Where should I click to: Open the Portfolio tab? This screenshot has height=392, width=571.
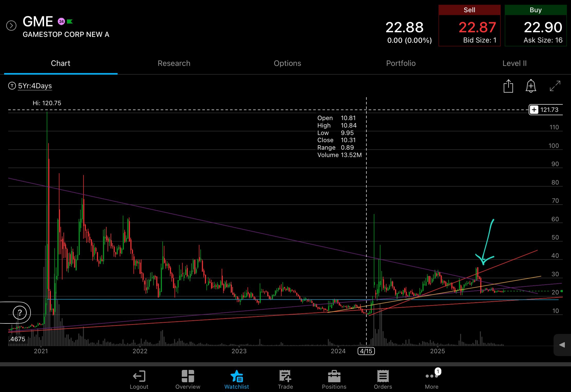point(401,63)
